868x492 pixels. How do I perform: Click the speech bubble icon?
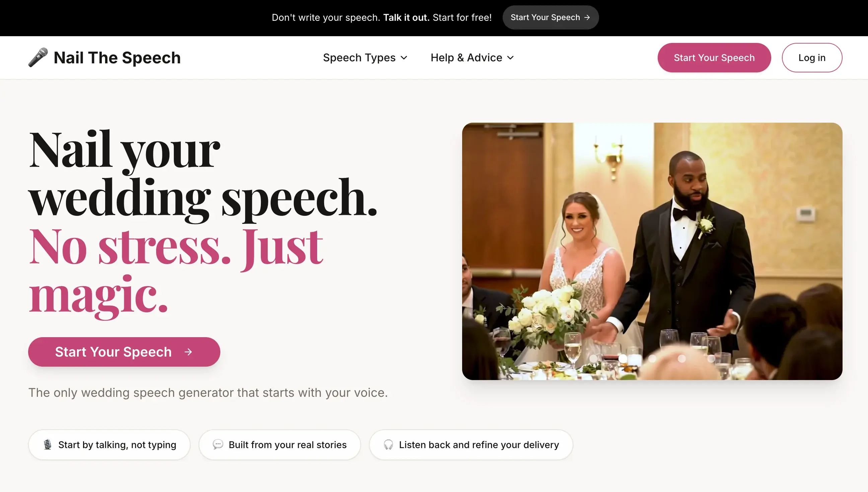click(x=218, y=445)
